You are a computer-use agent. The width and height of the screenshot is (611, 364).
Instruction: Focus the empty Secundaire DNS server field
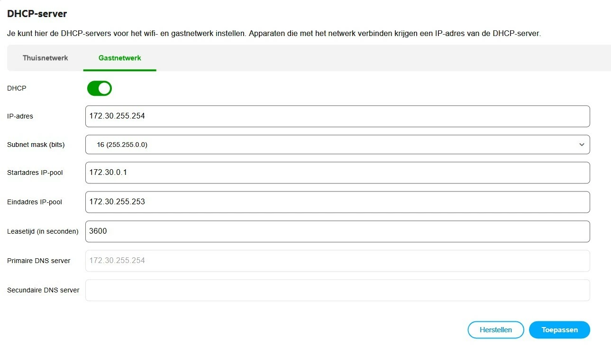tap(337, 290)
